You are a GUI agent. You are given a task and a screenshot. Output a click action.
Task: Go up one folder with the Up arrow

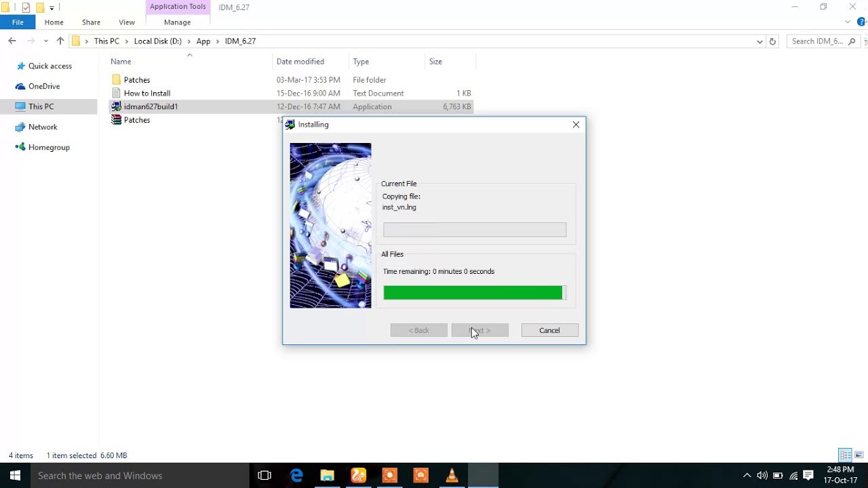click(60, 41)
